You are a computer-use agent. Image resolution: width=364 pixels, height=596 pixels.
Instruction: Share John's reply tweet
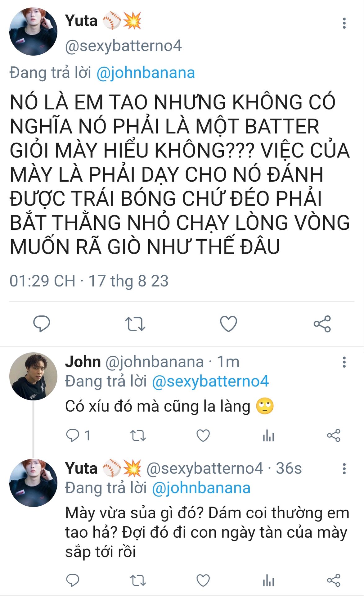click(334, 435)
